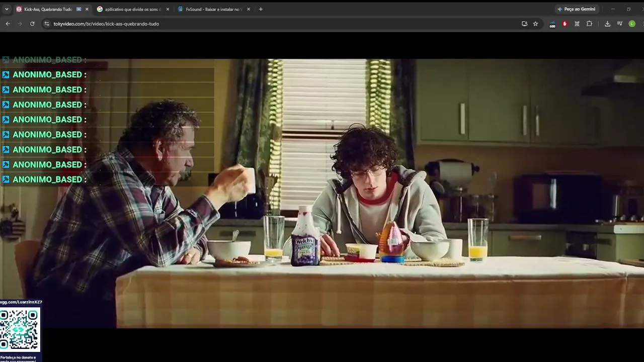The height and width of the screenshot is (362, 644).
Task: Minimize the browser window
Action: (x=613, y=9)
